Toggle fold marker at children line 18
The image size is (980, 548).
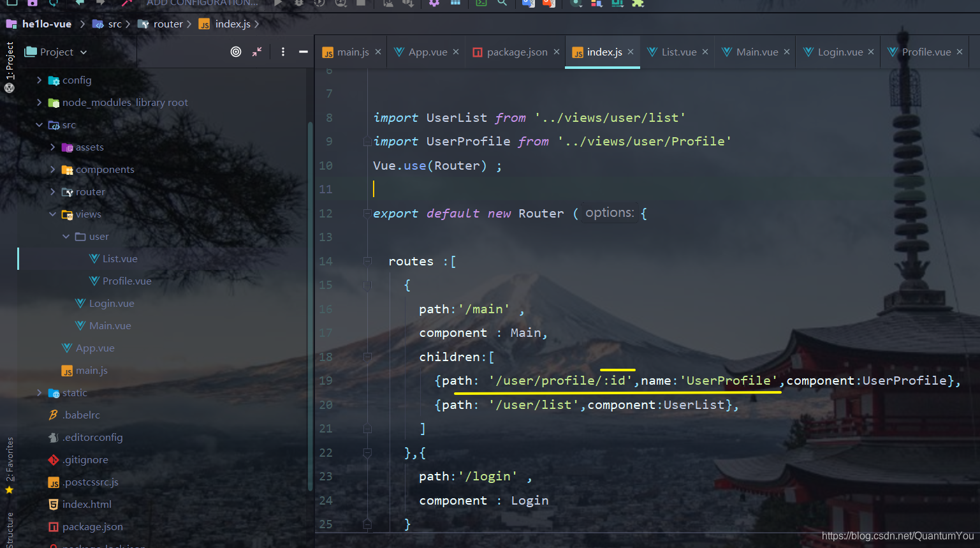[367, 357]
